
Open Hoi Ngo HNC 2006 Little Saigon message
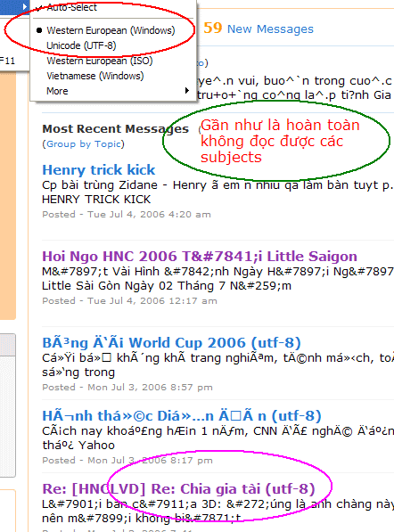200,256
